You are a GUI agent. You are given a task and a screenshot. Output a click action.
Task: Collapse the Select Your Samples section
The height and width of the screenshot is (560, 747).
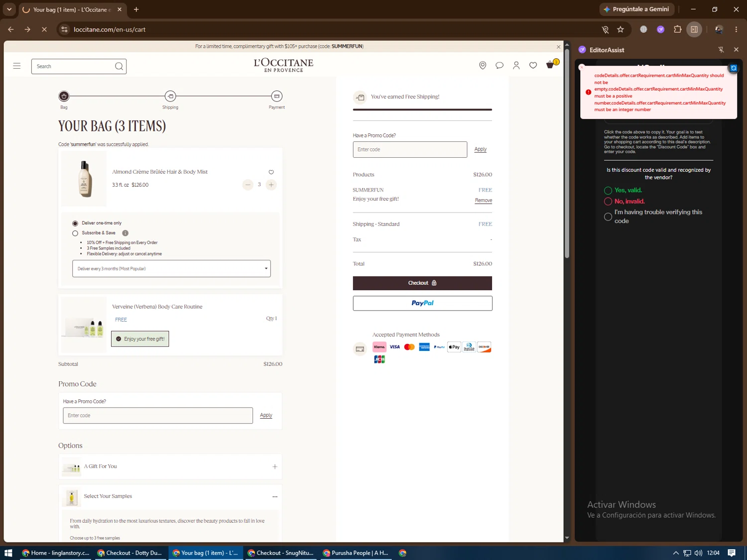(275, 497)
